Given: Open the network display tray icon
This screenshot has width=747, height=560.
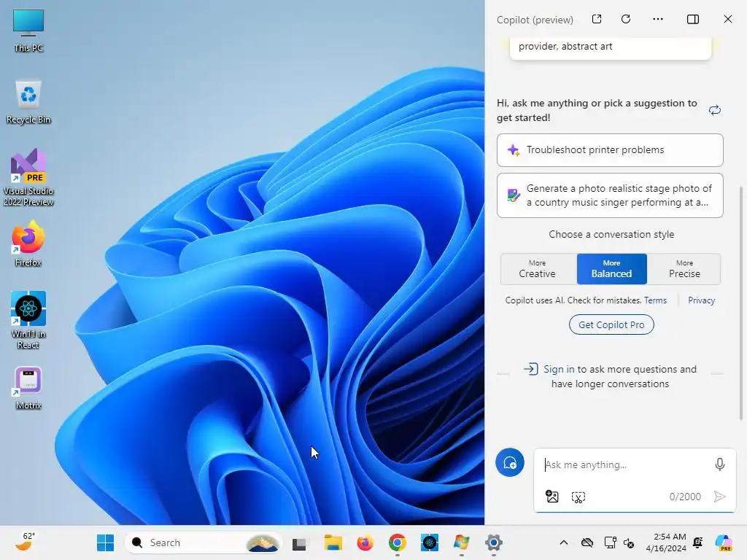Looking at the screenshot, I should (611, 542).
